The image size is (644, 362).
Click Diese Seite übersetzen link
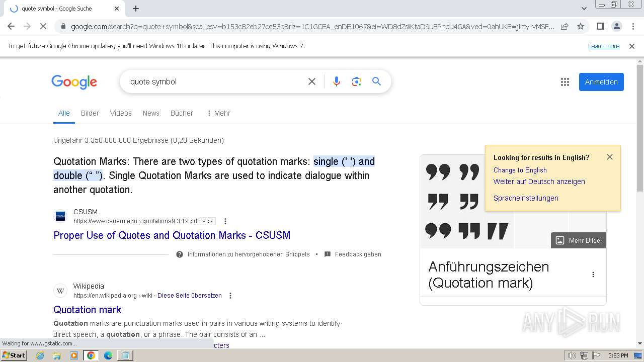[190, 296]
